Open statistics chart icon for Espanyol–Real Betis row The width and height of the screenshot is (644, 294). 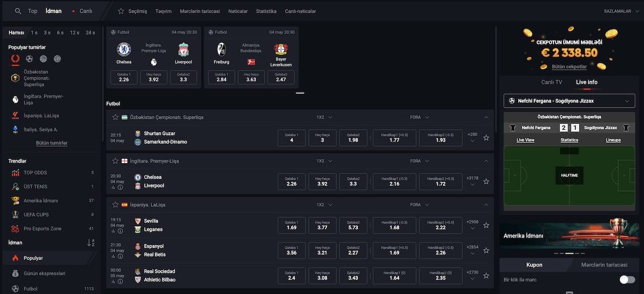[x=114, y=257]
